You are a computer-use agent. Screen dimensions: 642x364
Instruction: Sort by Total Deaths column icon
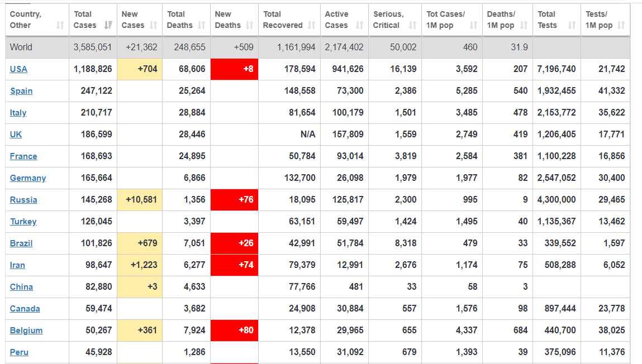click(202, 25)
